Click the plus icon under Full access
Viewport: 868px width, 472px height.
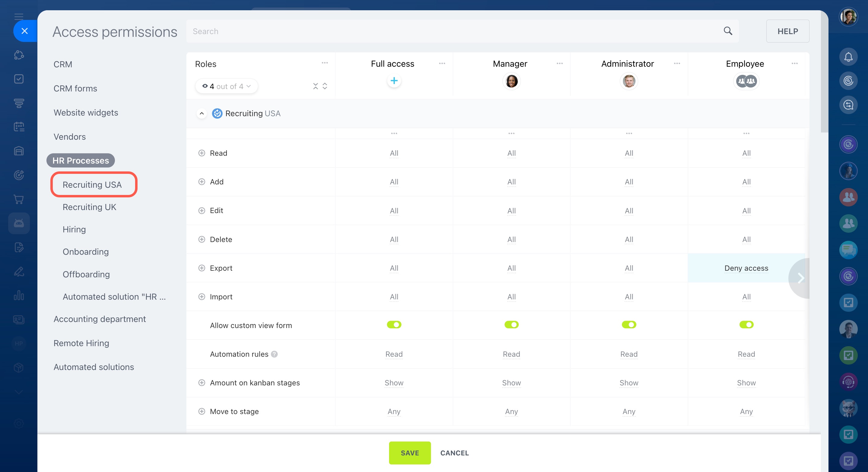[394, 81]
